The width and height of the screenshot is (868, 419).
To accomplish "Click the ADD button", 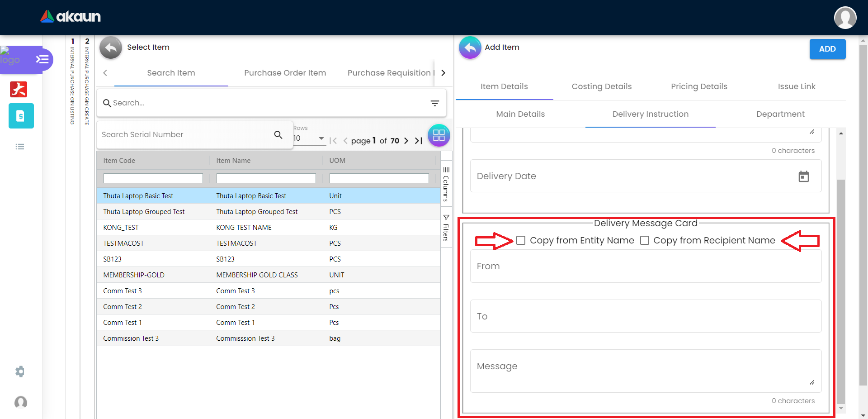I will [x=827, y=49].
